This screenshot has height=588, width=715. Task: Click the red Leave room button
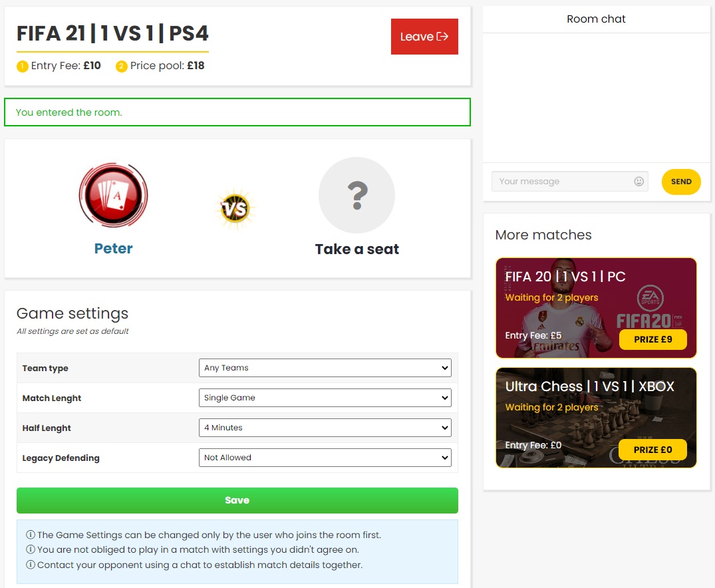coord(424,37)
